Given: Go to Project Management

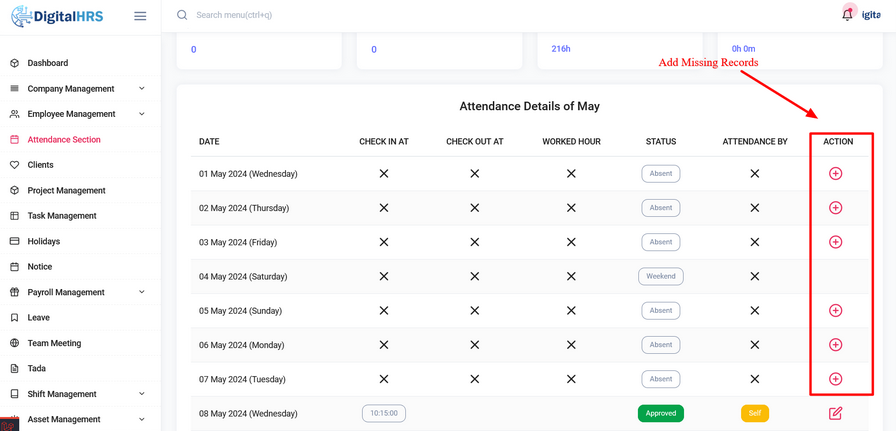Looking at the screenshot, I should pos(66,190).
